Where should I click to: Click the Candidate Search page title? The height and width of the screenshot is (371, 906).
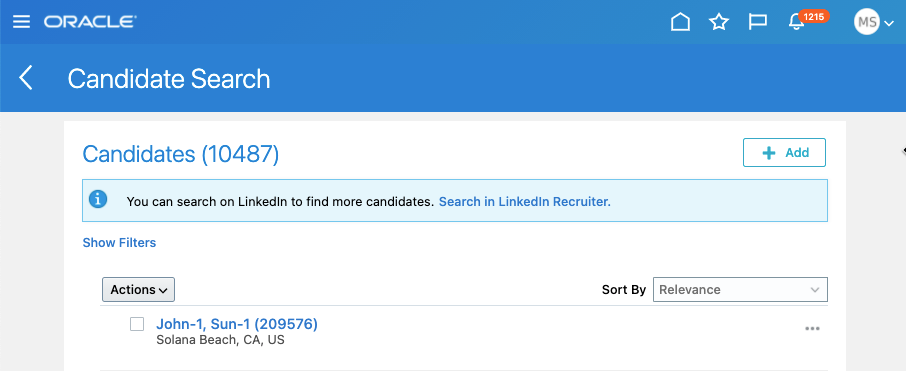169,79
